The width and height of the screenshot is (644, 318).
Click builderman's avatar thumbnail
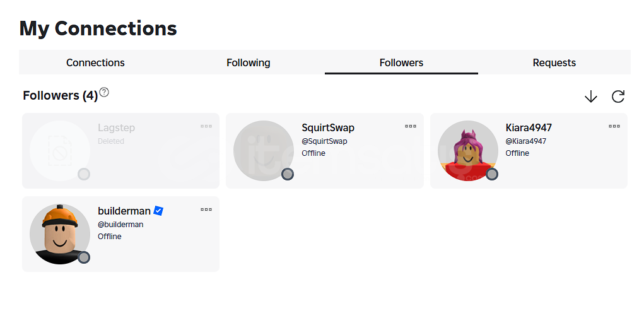[59, 233]
